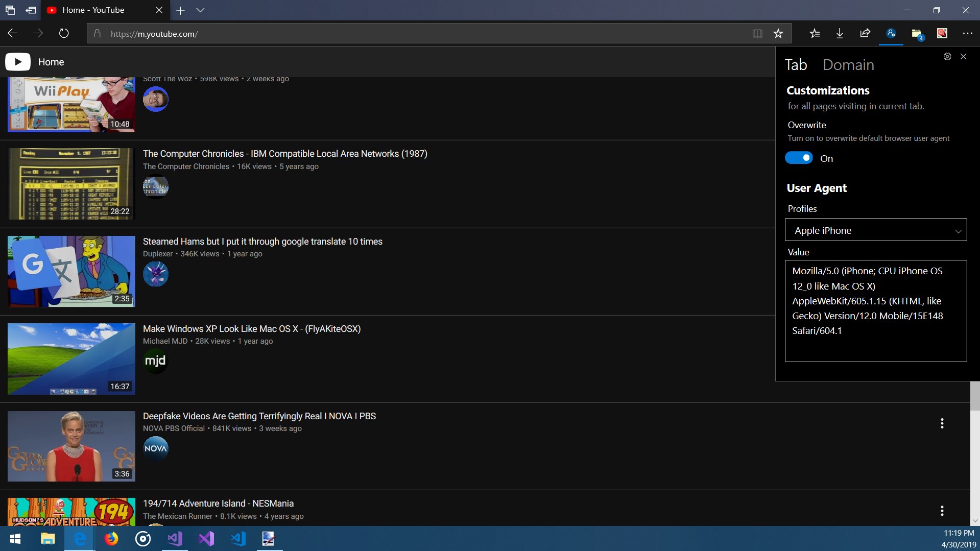This screenshot has width=980, height=551.
Task: Click the Windows XP Bliss video thumbnail
Action: click(71, 359)
